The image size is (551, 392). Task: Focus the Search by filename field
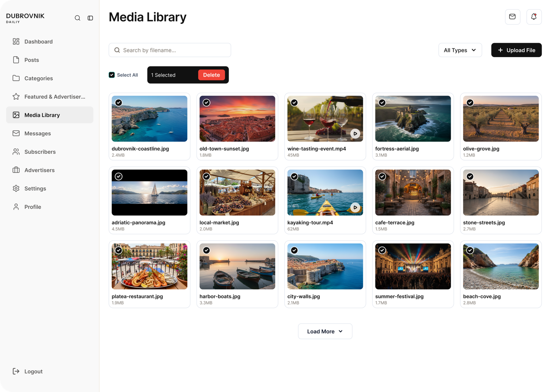[x=170, y=50]
